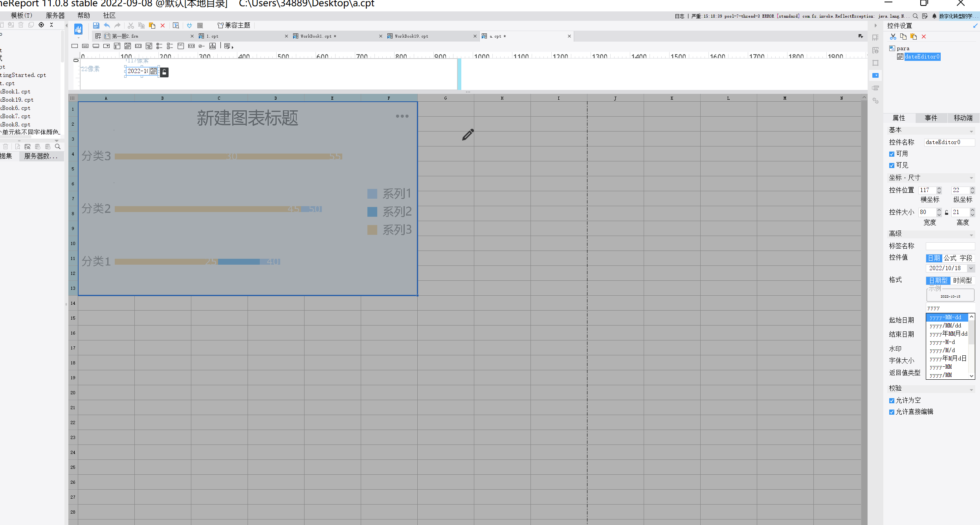Save the template with the floppy icon
Viewport: 980px width, 525px height.
96,26
